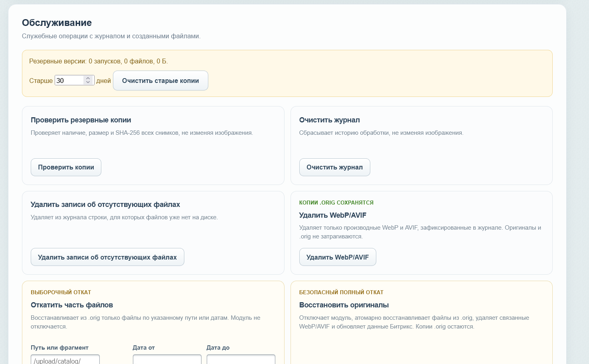Decrease days value with stepper down arrow

click(88, 83)
